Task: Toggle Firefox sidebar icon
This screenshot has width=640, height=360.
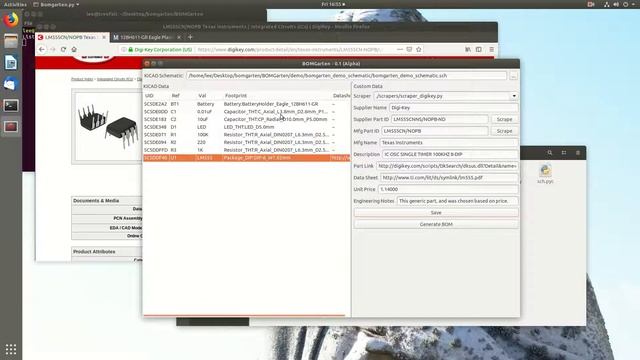Action: pos(479,49)
